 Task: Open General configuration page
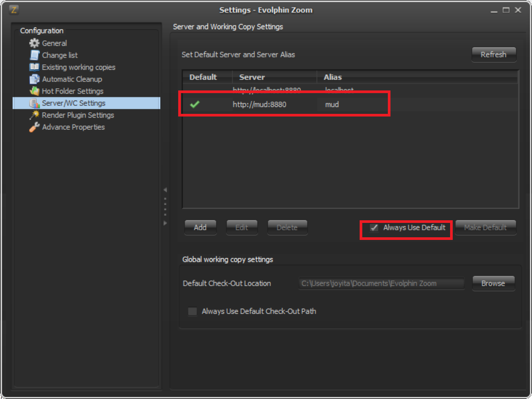coord(54,43)
